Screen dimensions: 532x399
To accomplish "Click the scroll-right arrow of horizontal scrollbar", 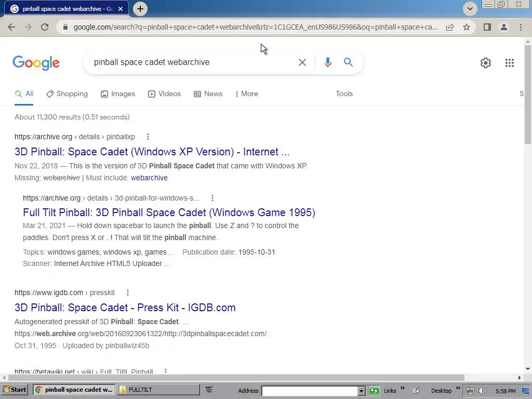I will point(519,378).
